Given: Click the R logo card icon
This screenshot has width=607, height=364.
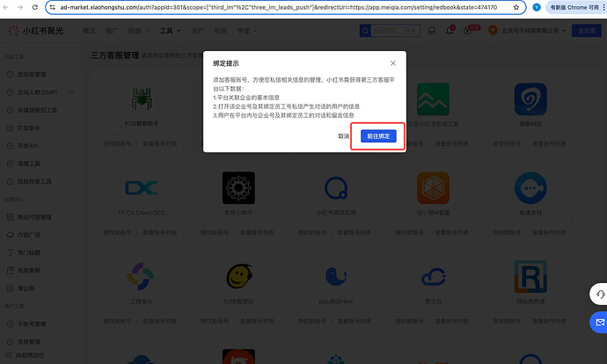Looking at the screenshot, I should pos(530,276).
